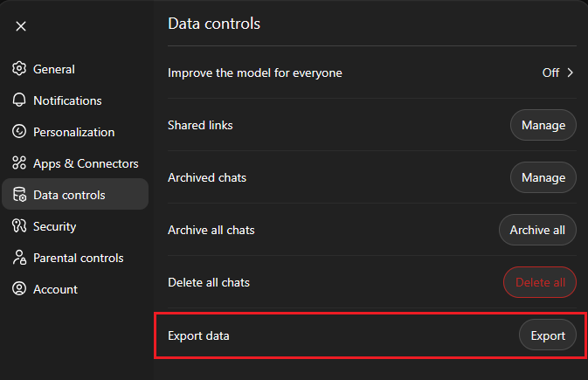
Task: Manage shared links
Action: click(x=543, y=125)
